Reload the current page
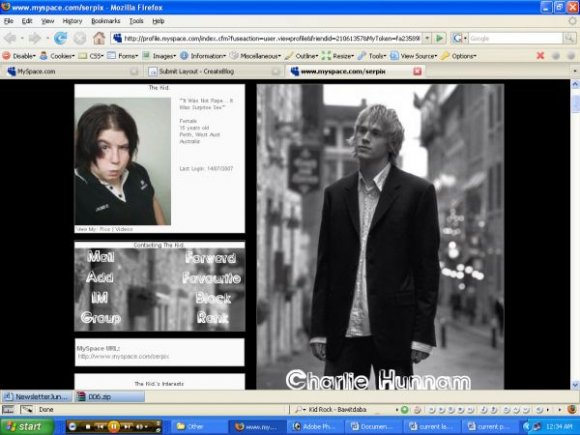 (x=60, y=38)
